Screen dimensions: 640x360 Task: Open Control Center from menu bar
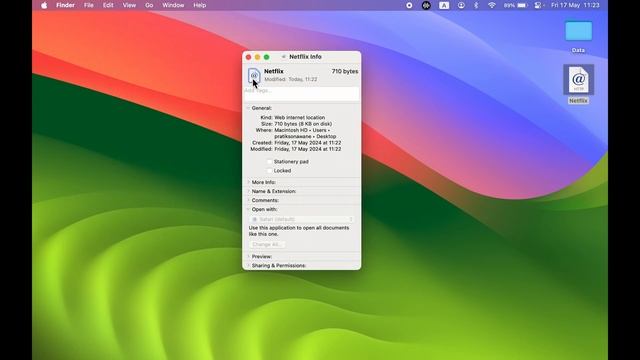(538, 5)
